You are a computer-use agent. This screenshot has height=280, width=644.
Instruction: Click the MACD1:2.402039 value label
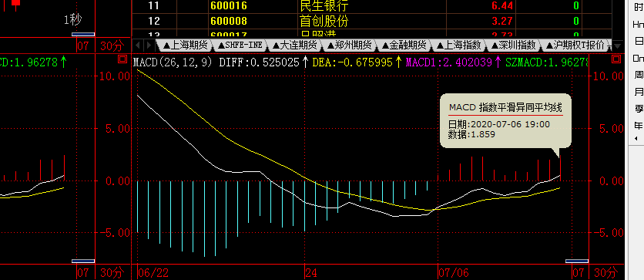pos(449,62)
